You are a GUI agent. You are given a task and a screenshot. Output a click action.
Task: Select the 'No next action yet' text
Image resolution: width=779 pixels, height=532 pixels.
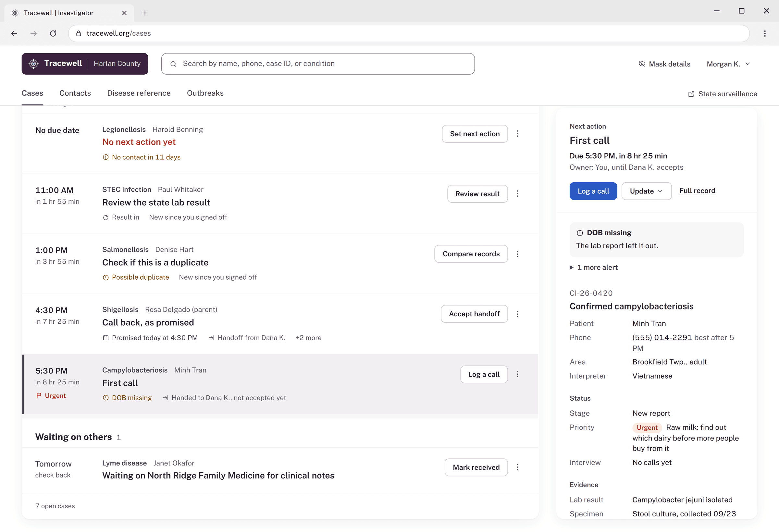tap(139, 142)
